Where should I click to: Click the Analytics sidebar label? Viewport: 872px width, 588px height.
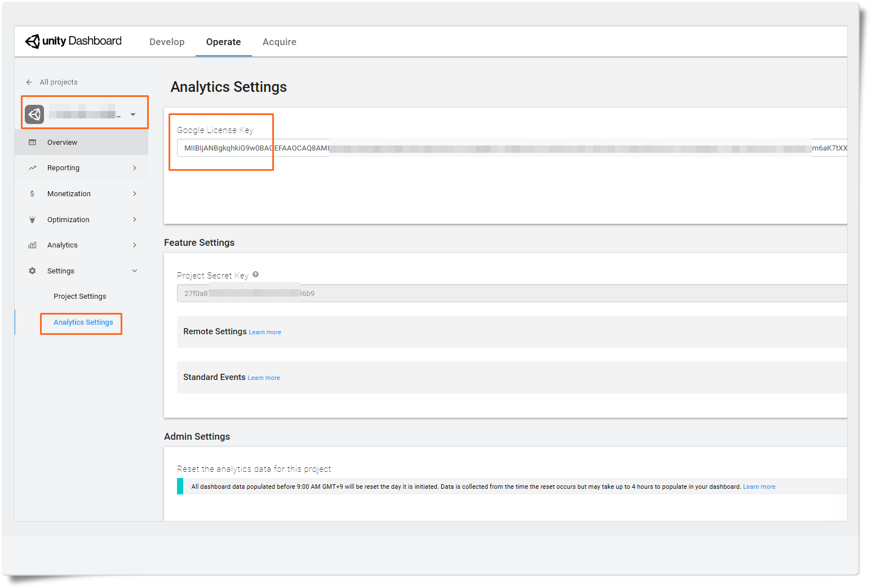click(x=63, y=245)
